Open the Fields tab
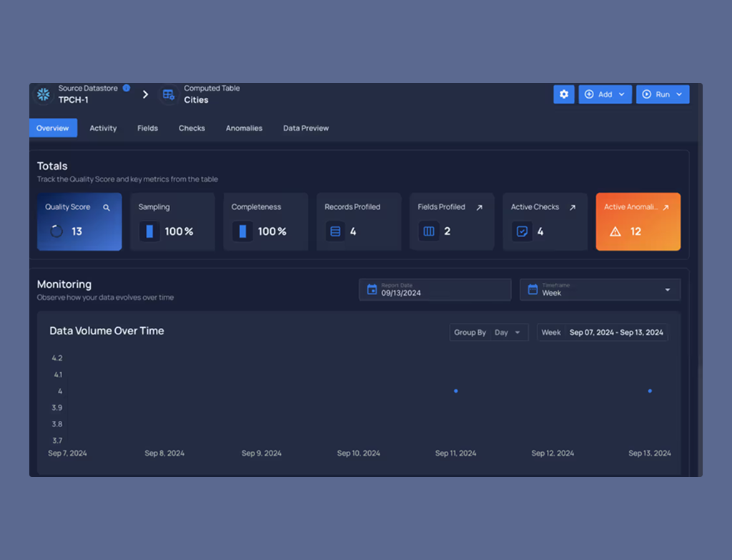The height and width of the screenshot is (560, 732). tap(147, 128)
